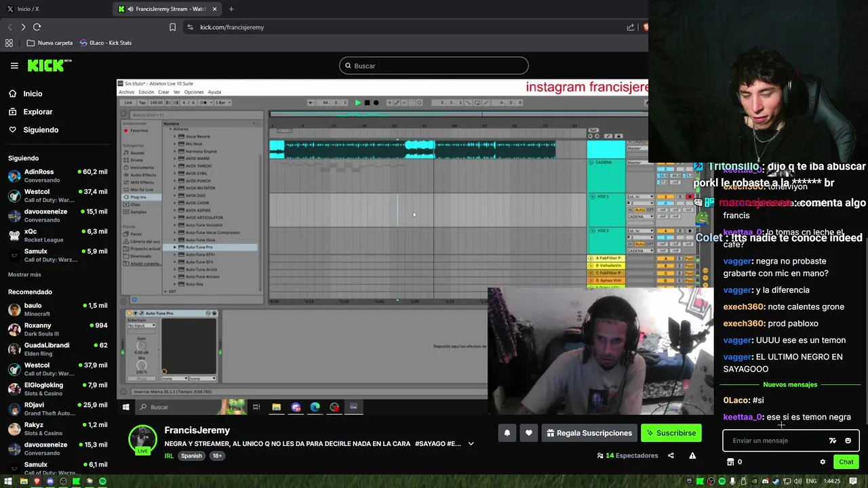Image resolution: width=868 pixels, height=488 pixels.
Task: Open Ableton Ayuda menu
Action: pyautogui.click(x=214, y=92)
